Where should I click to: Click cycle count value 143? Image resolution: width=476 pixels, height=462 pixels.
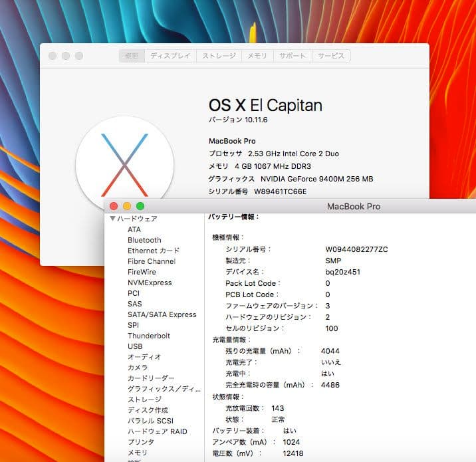278,408
